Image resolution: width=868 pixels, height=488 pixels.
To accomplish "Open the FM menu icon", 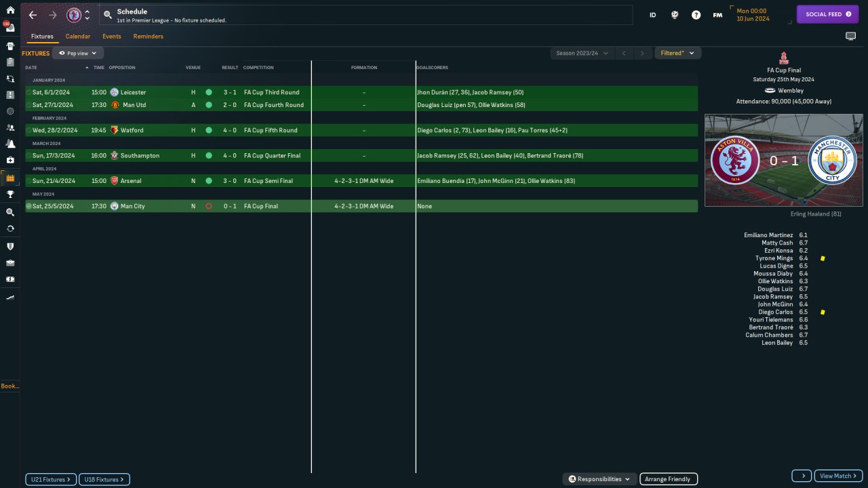I will point(717,15).
